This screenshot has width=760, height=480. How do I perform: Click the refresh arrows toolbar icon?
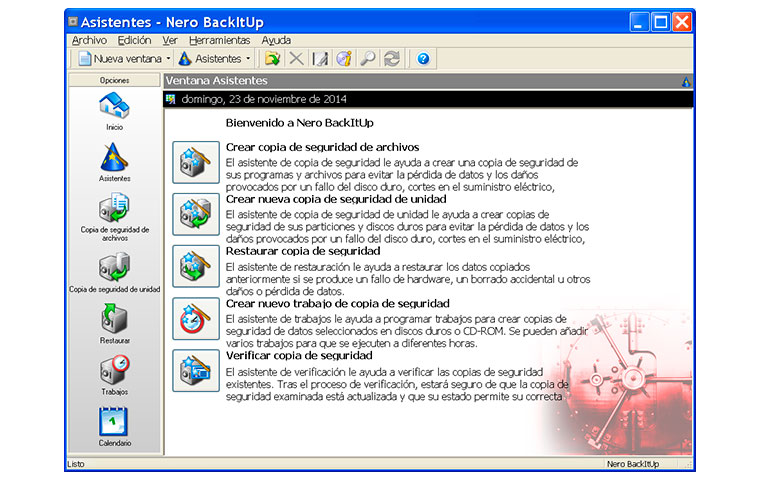pos(392,59)
